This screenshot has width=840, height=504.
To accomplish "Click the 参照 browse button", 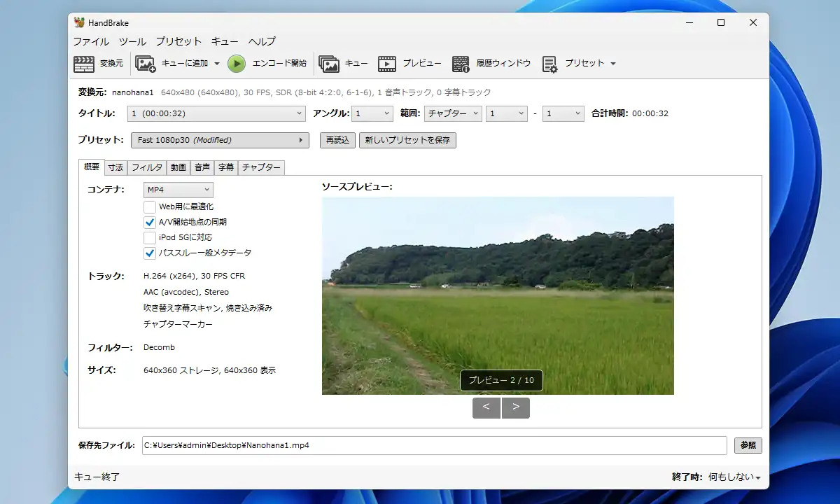I will 748,445.
